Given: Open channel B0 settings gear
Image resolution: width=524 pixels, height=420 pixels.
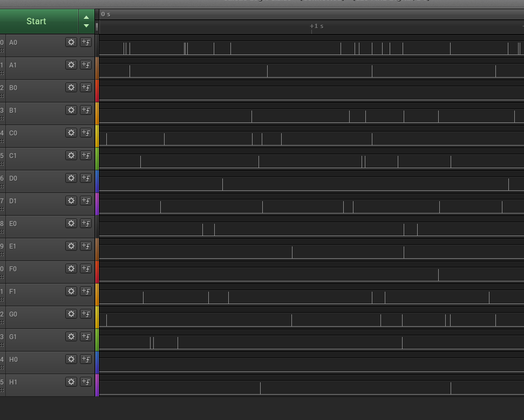Looking at the screenshot, I should (71, 87).
